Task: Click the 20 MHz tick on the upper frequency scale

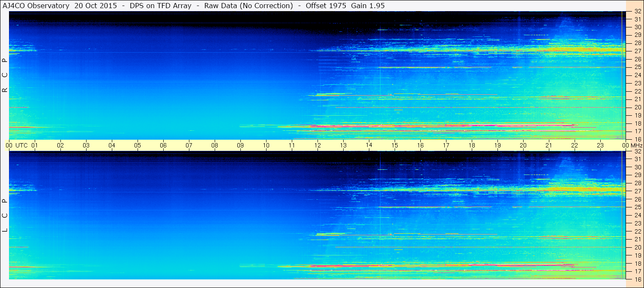Action: [638, 107]
